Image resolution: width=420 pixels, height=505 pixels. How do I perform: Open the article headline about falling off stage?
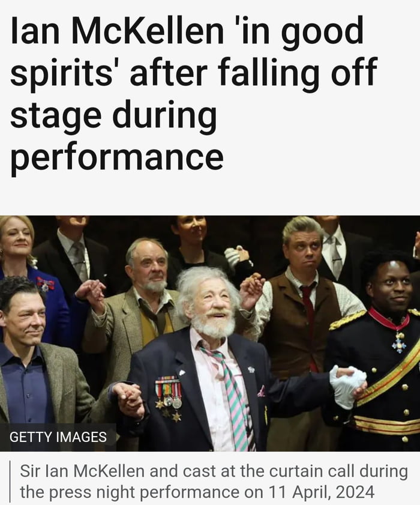193,94
